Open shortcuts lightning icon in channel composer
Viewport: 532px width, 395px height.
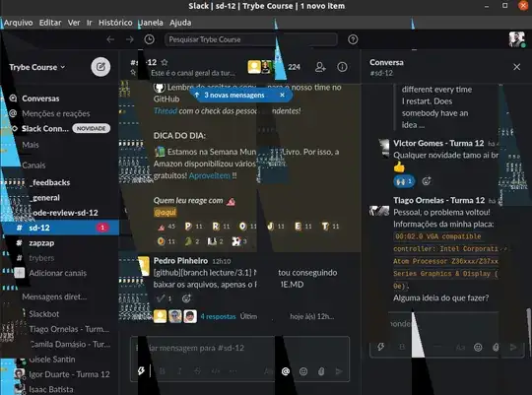point(141,371)
